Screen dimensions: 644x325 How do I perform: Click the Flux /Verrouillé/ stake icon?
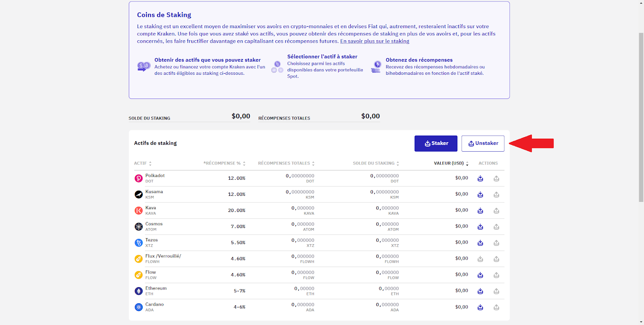pos(480,259)
